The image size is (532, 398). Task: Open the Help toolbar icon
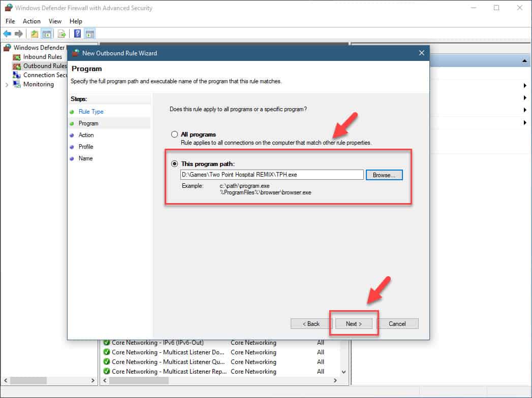point(77,34)
